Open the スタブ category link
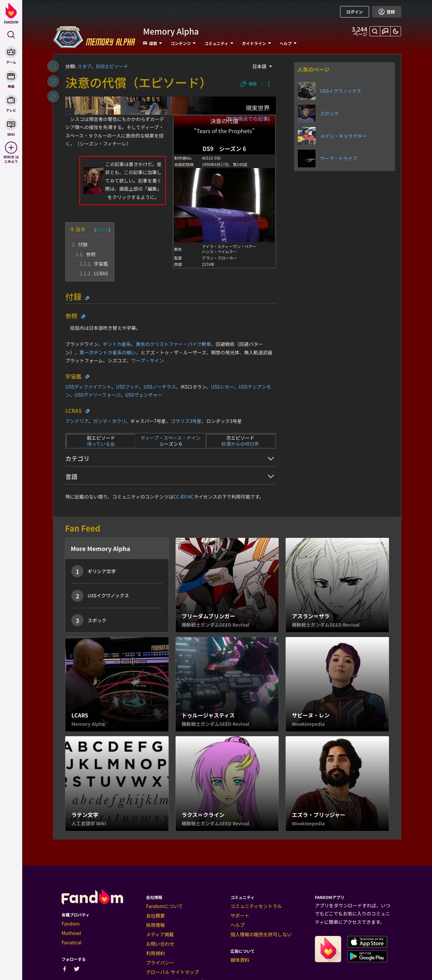This screenshot has height=980, width=432. coord(84,67)
